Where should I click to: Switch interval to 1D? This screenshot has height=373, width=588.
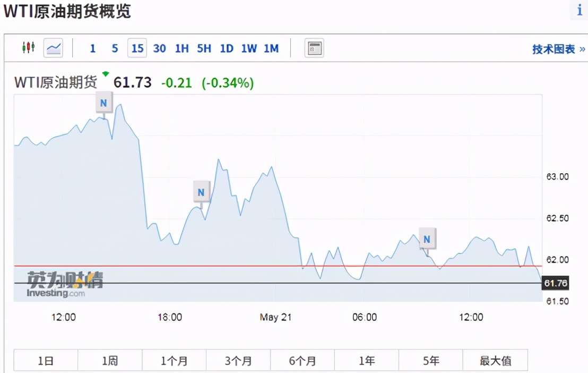pos(227,48)
